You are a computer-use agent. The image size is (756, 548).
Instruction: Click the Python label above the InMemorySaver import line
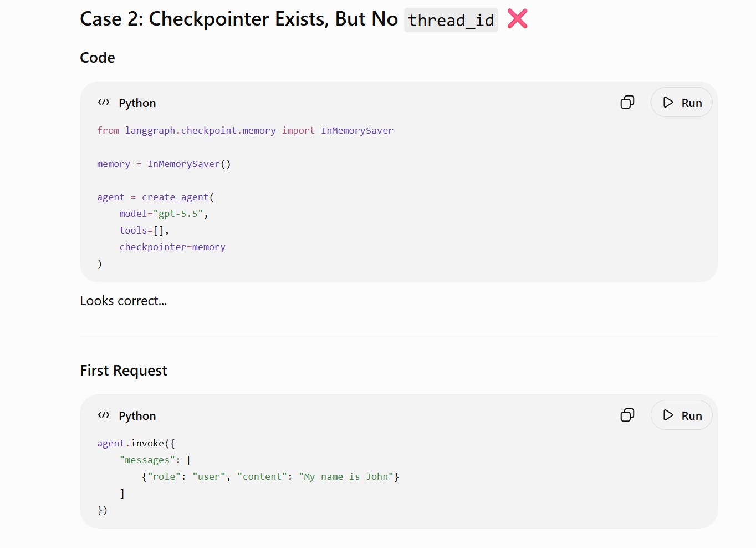pyautogui.click(x=137, y=103)
